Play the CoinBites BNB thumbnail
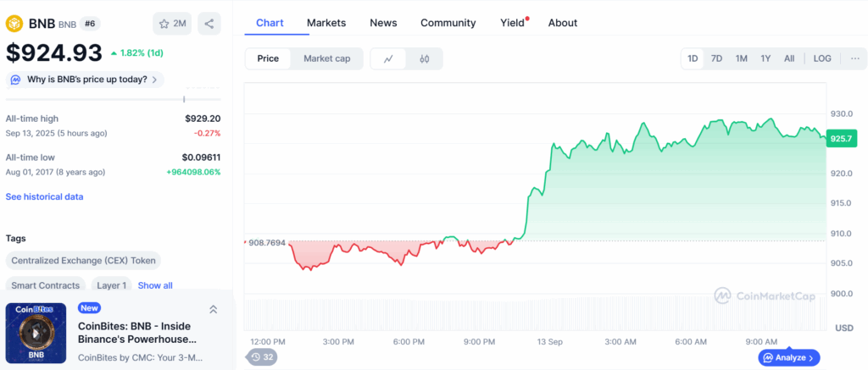 click(x=36, y=333)
